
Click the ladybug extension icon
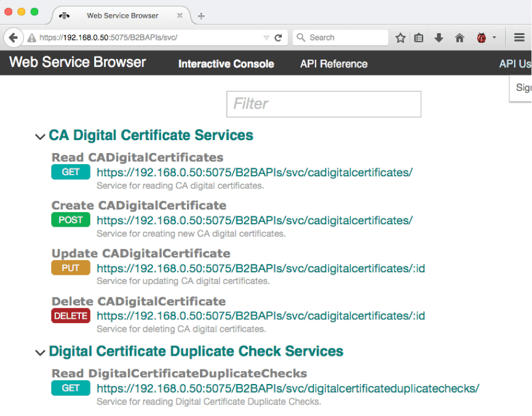tap(481, 37)
